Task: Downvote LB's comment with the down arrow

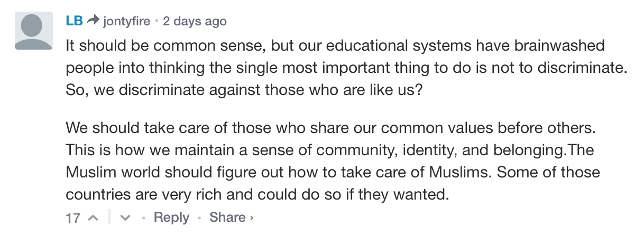Action: pos(125,218)
